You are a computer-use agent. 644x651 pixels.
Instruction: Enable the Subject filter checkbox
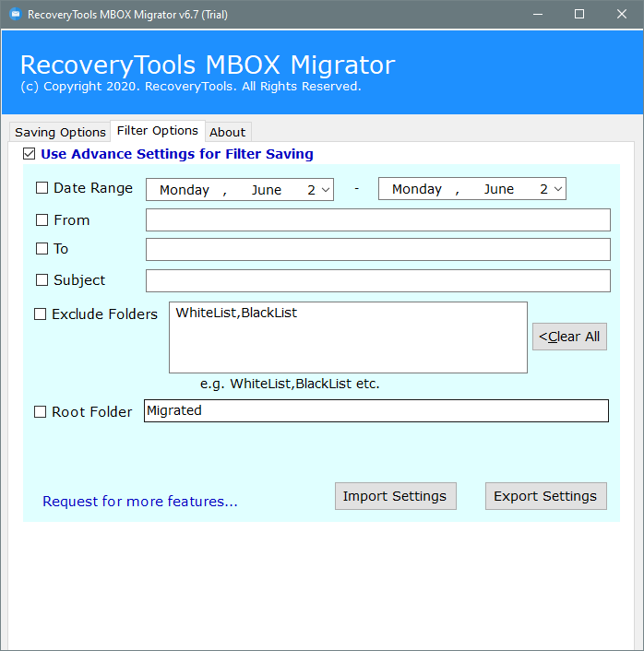click(x=42, y=279)
